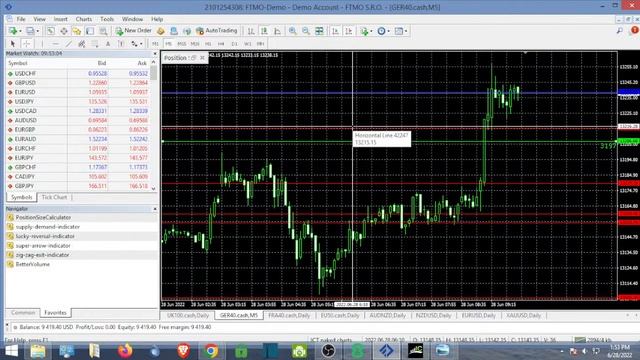Toggle the AutoTrading button
This screenshot has height=360, width=640.
coord(216,31)
